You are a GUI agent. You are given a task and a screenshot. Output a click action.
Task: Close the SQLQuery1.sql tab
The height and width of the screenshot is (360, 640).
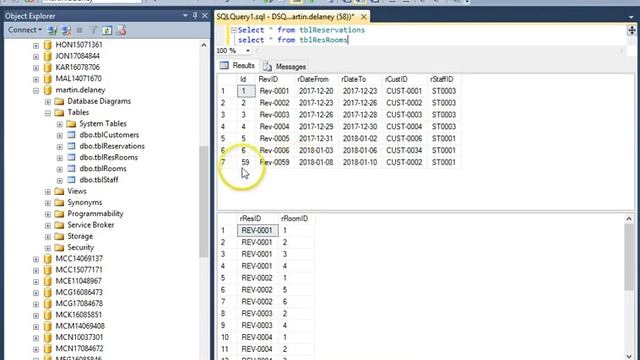pyautogui.click(x=363, y=17)
